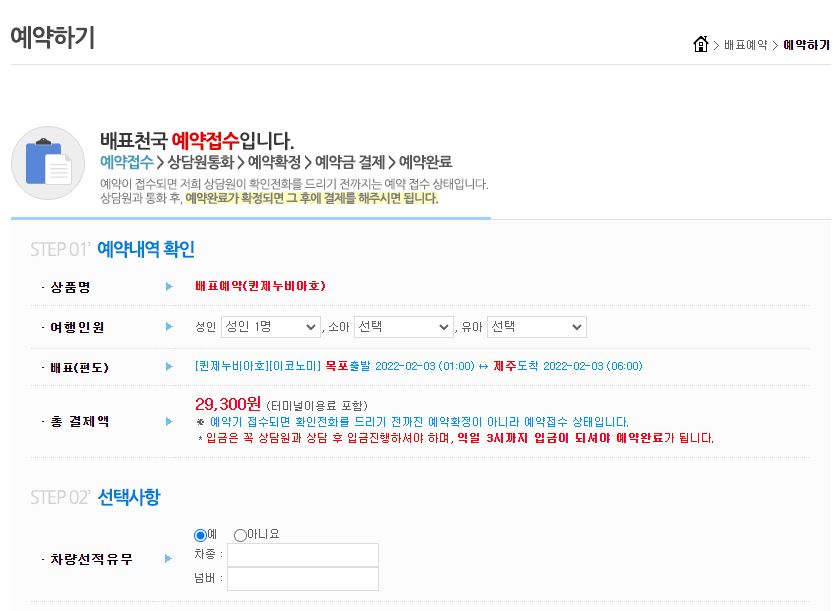The height and width of the screenshot is (611, 838).
Task: Click the yellow highlighted 예약완료가 확정되면 notice
Action: click(x=312, y=198)
